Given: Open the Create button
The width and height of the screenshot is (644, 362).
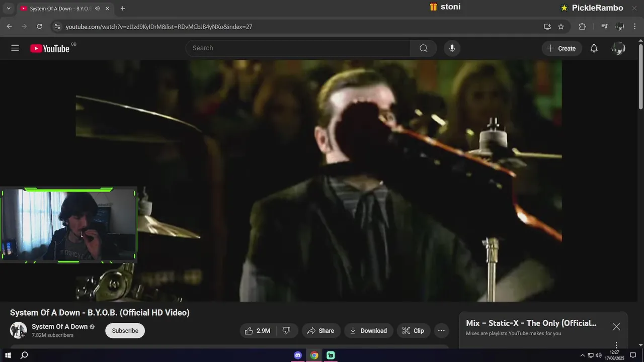Looking at the screenshot, I should [561, 48].
